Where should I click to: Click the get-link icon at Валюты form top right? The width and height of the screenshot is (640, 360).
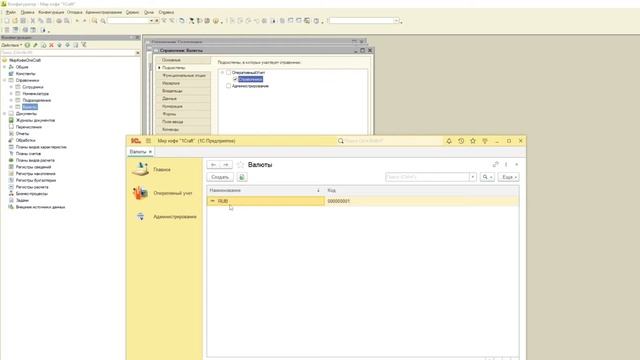[496, 164]
